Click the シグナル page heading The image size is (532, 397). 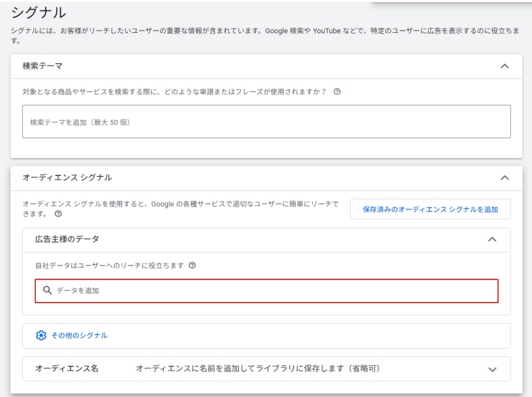[x=38, y=12]
